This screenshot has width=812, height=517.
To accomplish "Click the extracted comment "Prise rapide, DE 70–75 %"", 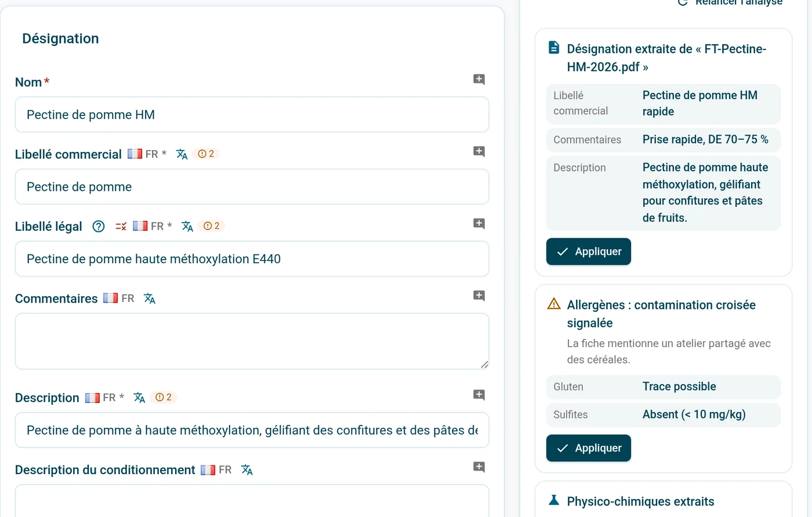I will click(x=705, y=140).
